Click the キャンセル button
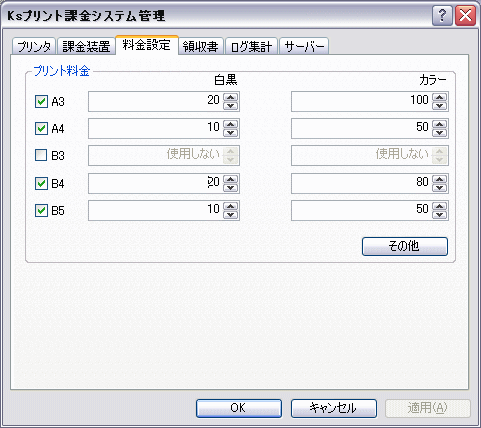This screenshot has width=481, height=428. click(x=334, y=408)
